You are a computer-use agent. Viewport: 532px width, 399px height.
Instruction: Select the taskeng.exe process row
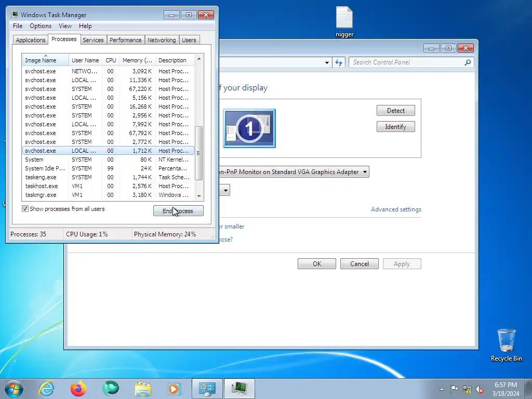[108, 177]
